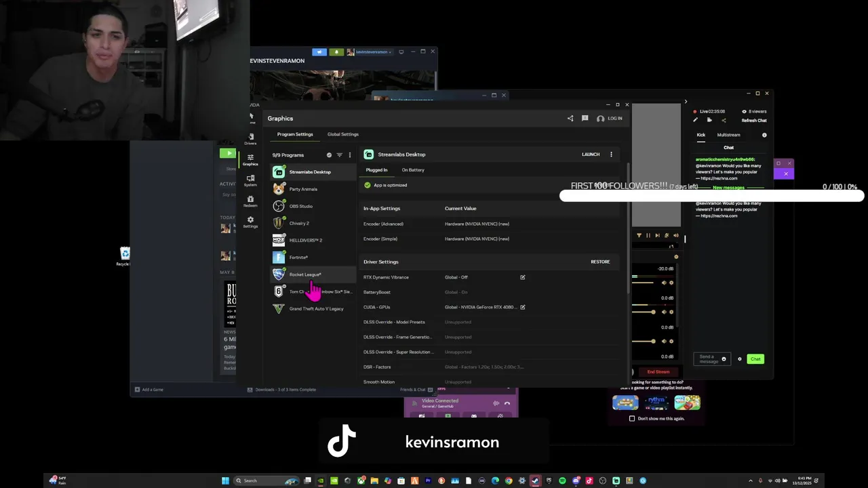Open System section in NVIDIA sidebar

(x=250, y=180)
